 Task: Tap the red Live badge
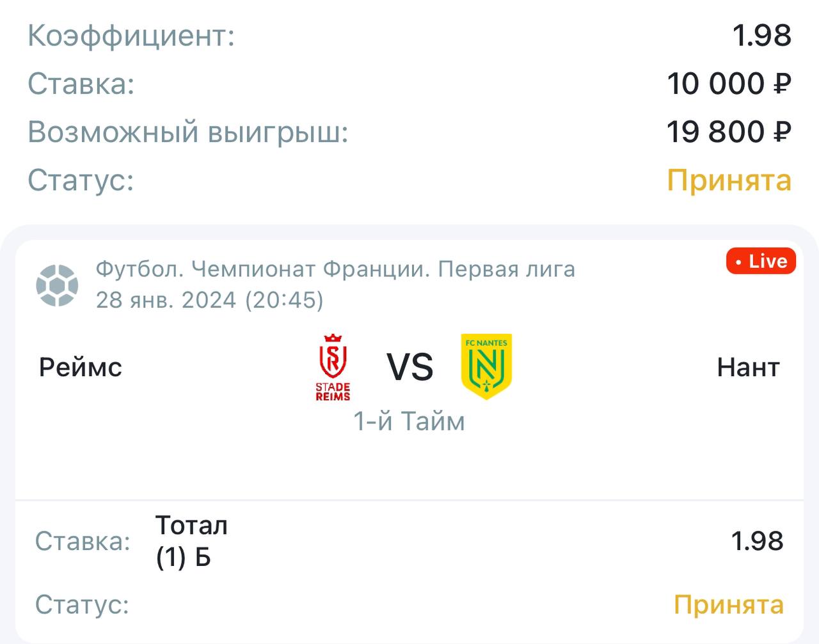[x=760, y=261]
